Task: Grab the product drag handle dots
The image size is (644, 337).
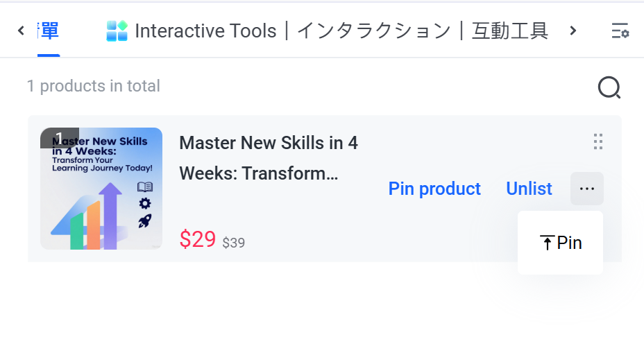Action: tap(598, 141)
